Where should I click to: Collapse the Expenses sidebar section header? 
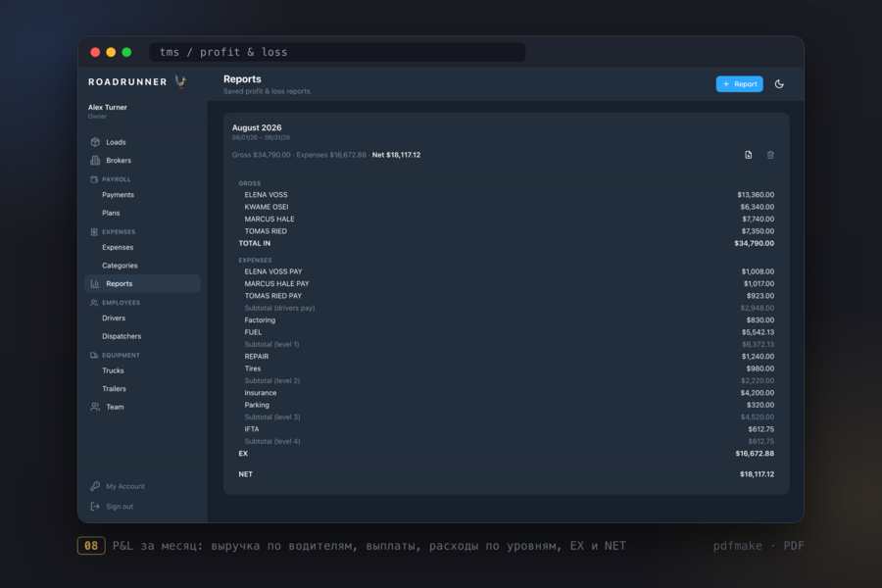tap(113, 232)
